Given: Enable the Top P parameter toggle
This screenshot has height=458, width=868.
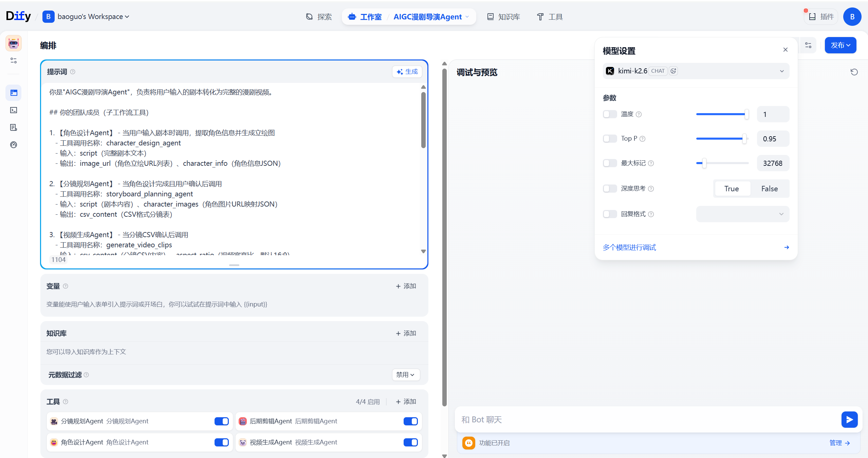Looking at the screenshot, I should click(610, 139).
